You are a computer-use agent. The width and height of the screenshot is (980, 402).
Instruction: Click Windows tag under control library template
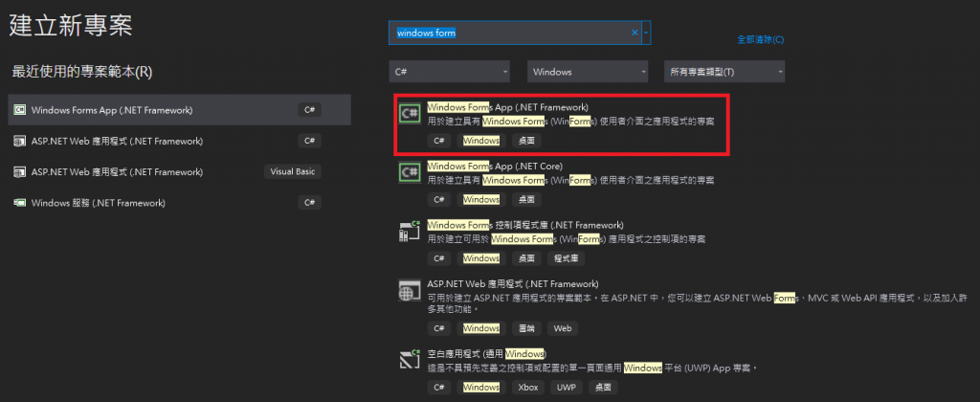tap(481, 258)
